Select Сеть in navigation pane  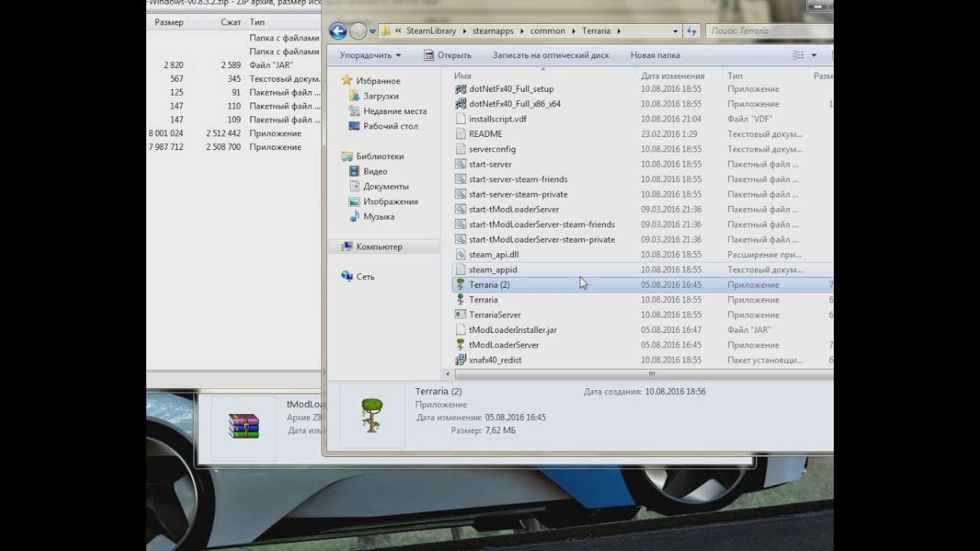pos(358,277)
